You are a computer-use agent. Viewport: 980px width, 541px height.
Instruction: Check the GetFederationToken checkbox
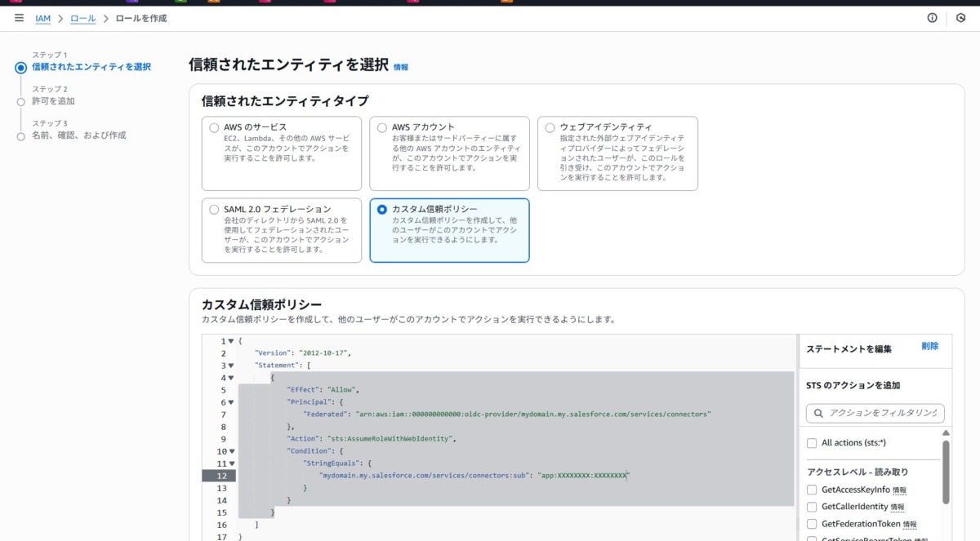(812, 524)
